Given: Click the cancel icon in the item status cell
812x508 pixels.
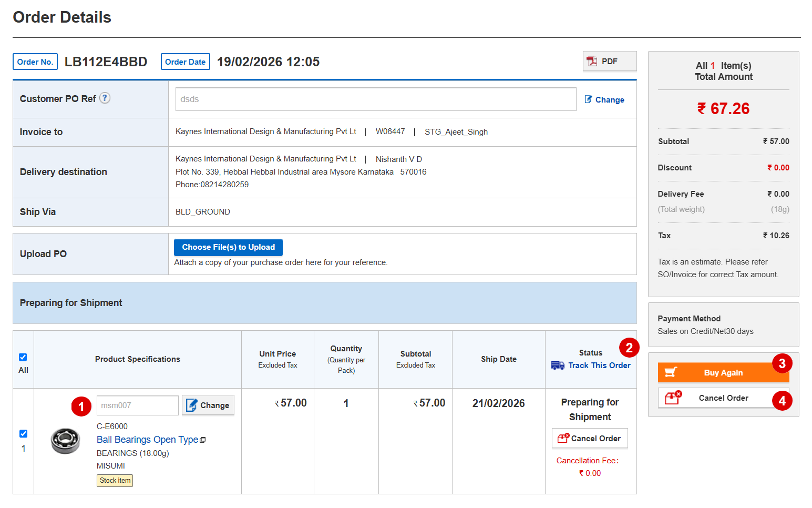Looking at the screenshot, I should [563, 438].
